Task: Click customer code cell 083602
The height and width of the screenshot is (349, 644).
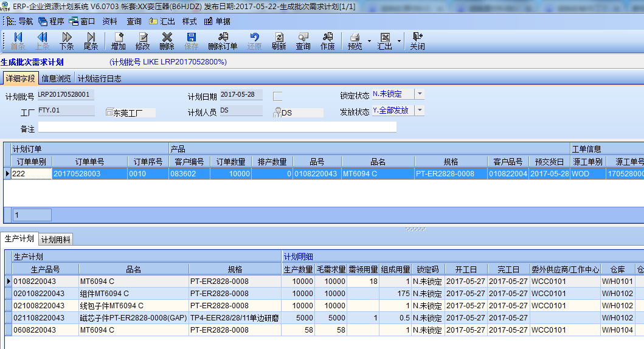Action: pyautogui.click(x=189, y=174)
